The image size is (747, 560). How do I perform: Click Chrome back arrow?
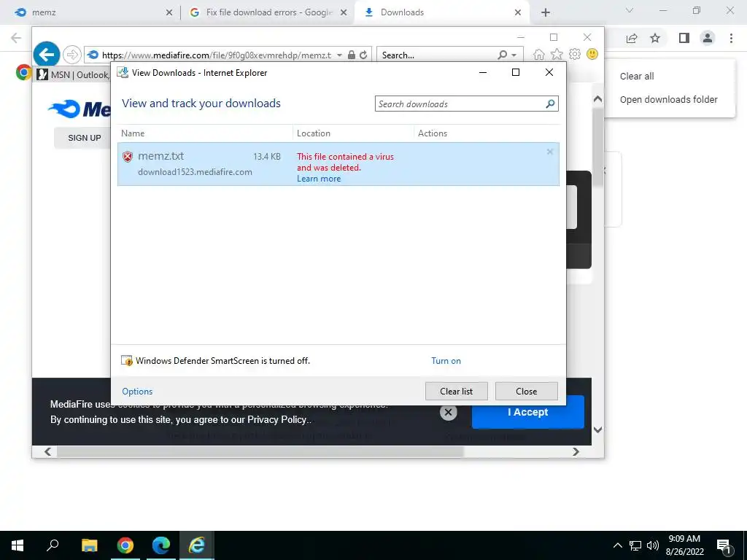[16, 38]
